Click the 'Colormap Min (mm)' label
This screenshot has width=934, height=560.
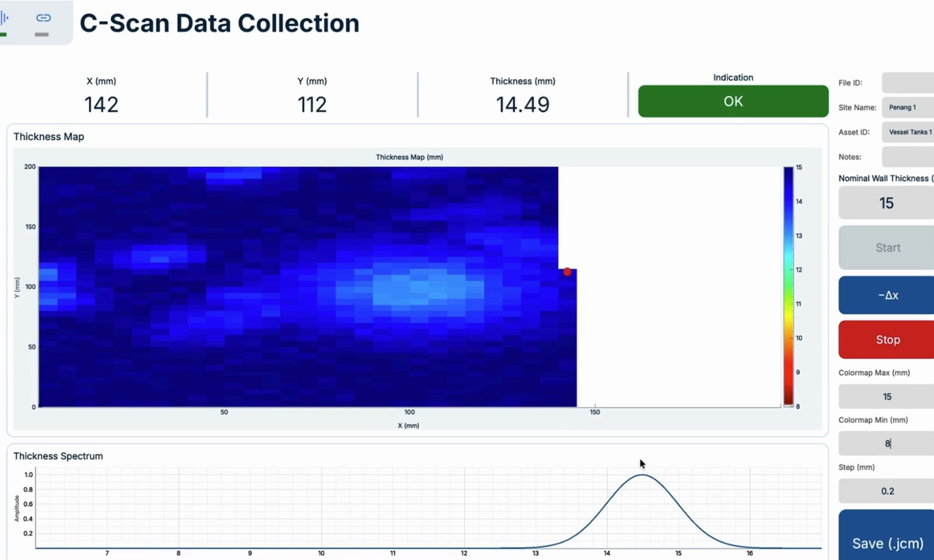873,420
